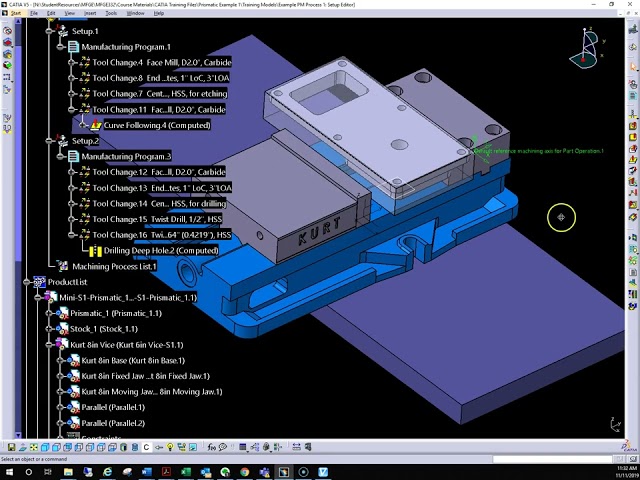Click the Machining Process List.1 icon
Image resolution: width=640 pixels, height=480 pixels.
click(x=62, y=266)
